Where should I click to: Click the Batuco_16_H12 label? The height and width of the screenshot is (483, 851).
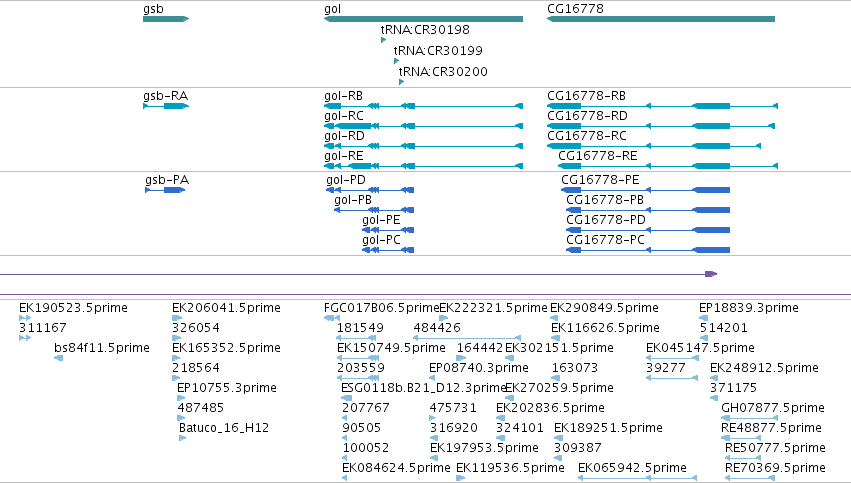[224, 429]
